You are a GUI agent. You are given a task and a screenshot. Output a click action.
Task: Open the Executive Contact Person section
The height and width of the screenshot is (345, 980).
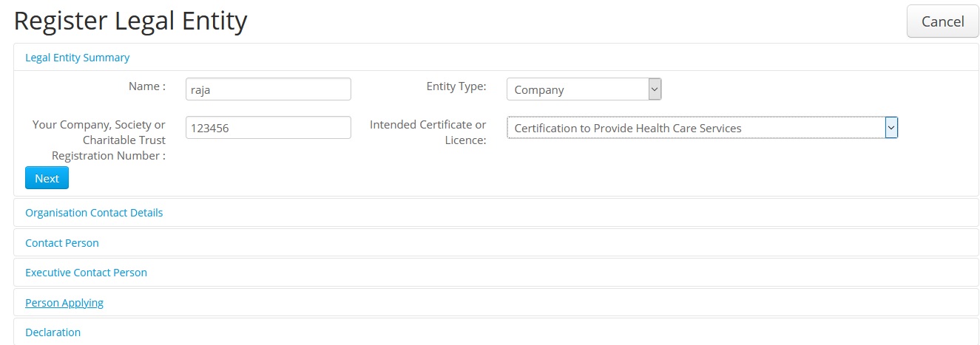(86, 273)
